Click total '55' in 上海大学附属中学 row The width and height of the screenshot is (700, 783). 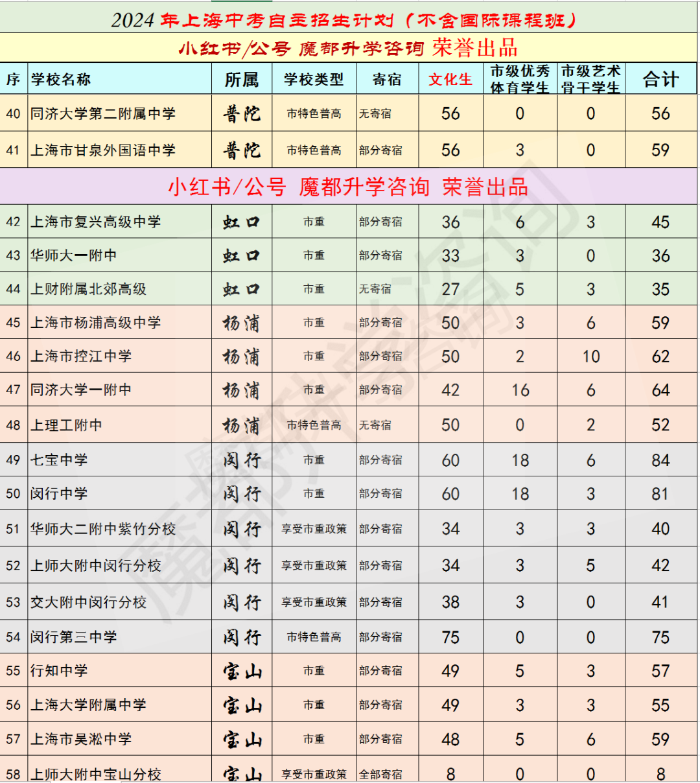click(x=660, y=705)
